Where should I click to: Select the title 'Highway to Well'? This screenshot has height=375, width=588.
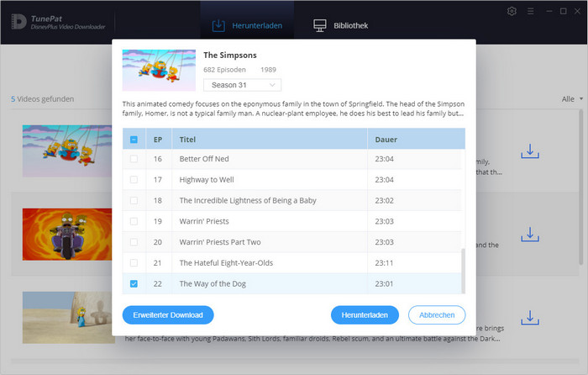(207, 180)
